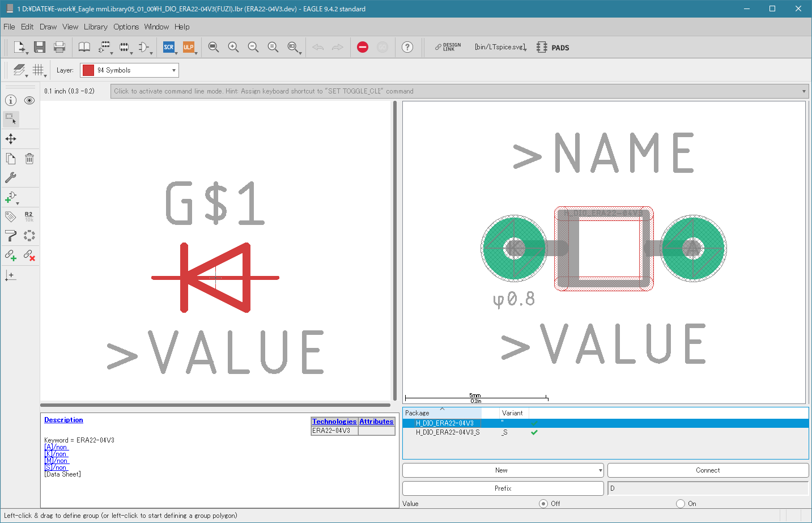Expand the New package variant dropdown
This screenshot has width=812, height=523.
tap(600, 470)
